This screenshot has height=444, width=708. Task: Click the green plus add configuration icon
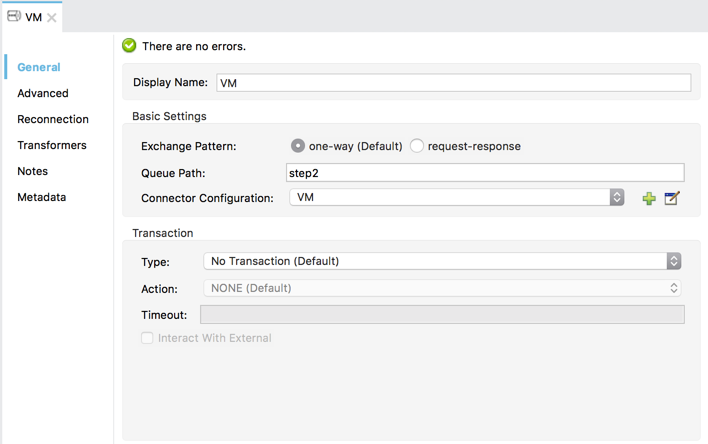[649, 198]
